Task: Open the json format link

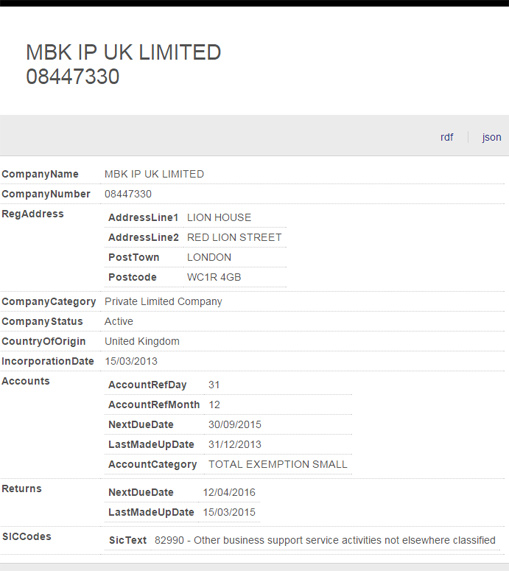Action: pyautogui.click(x=492, y=137)
